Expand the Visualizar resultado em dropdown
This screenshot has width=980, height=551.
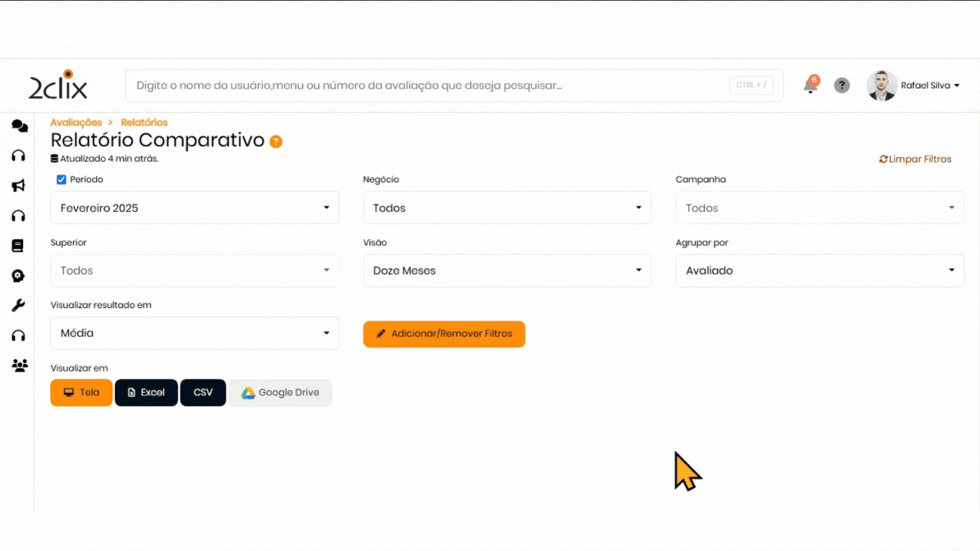(x=195, y=333)
